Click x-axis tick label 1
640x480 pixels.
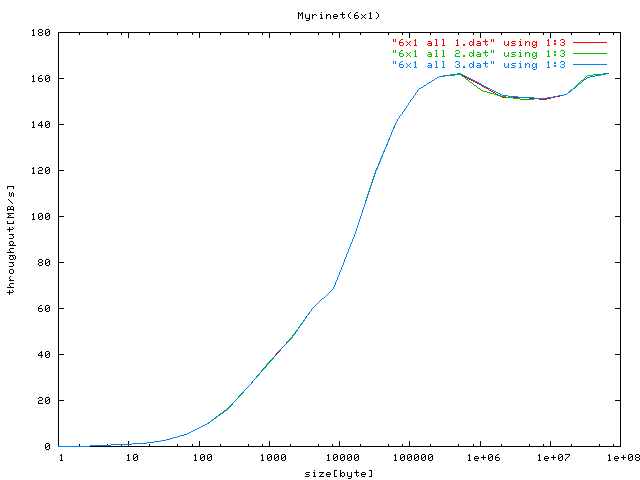point(61,458)
